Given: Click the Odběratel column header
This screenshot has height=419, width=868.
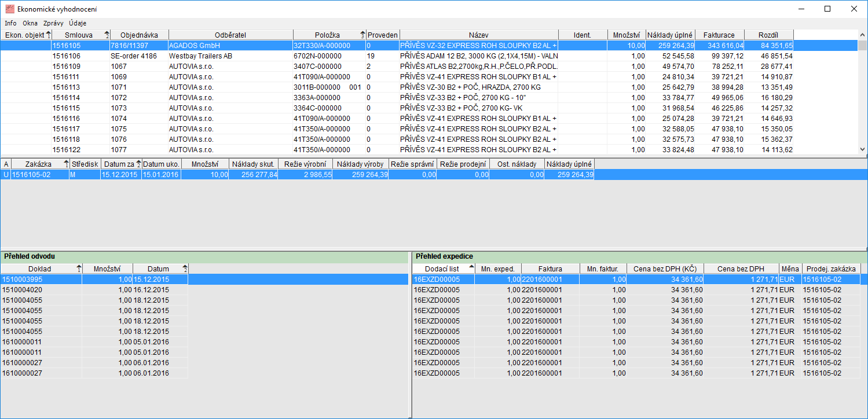Looking at the screenshot, I should click(230, 35).
